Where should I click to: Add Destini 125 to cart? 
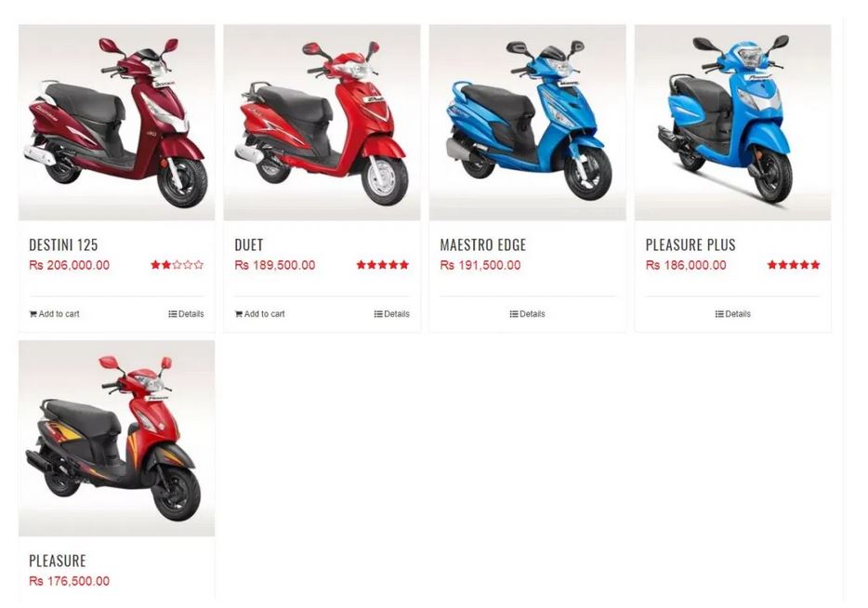[54, 314]
